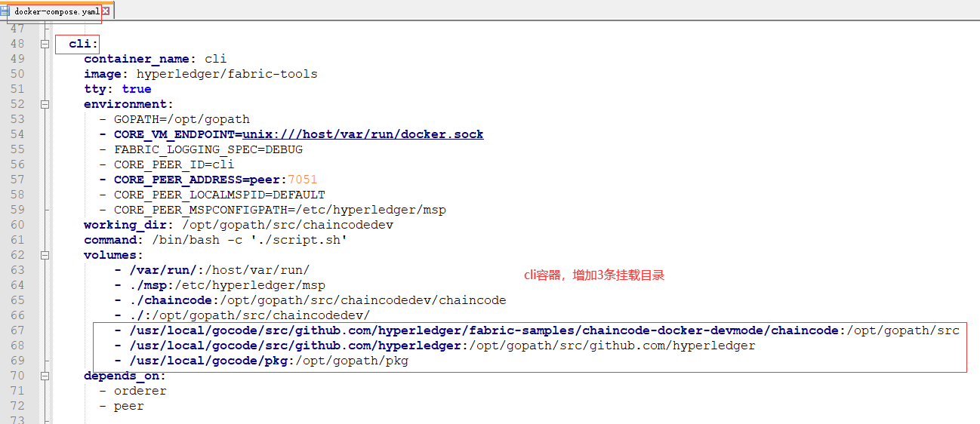The width and height of the screenshot is (980, 424).
Task: Open the unix:///host/var/run/docker.sock link
Action: 363,134
